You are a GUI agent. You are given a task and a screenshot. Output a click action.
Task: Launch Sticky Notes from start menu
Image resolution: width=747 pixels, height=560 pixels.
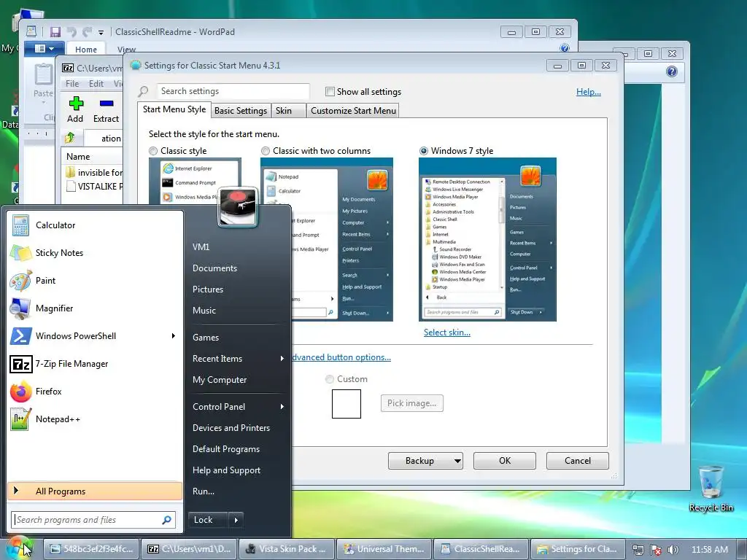click(x=96, y=253)
